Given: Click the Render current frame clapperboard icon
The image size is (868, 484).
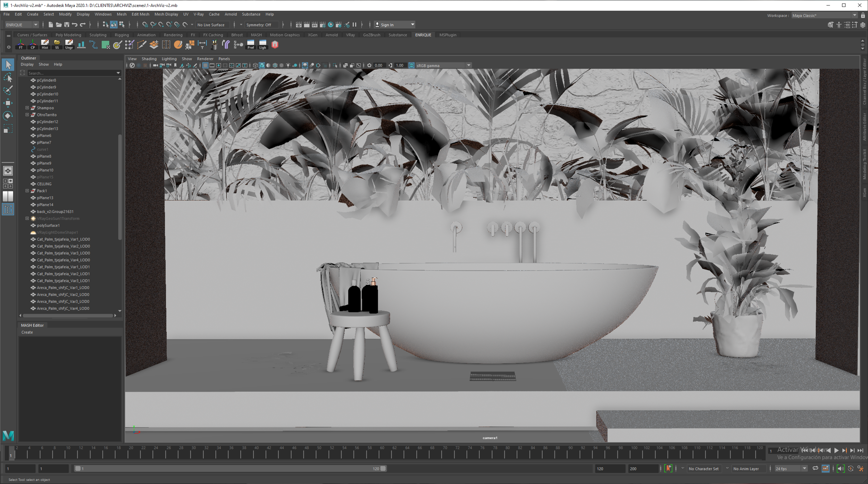Looking at the screenshot, I should [x=307, y=25].
